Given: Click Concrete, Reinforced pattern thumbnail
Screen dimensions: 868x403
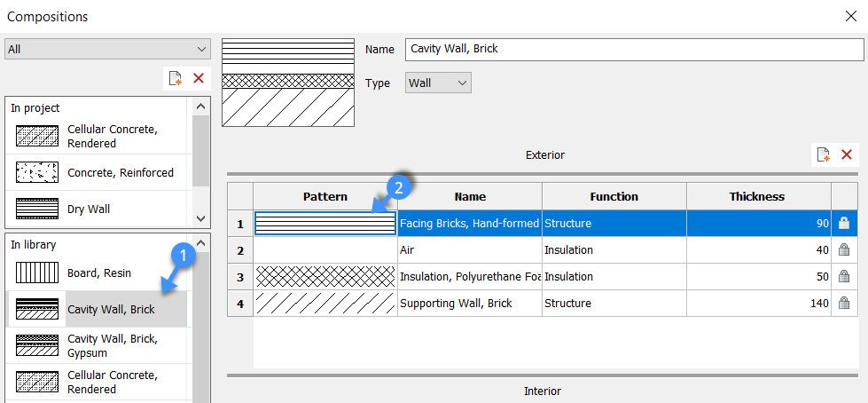Looking at the screenshot, I should click(37, 172).
